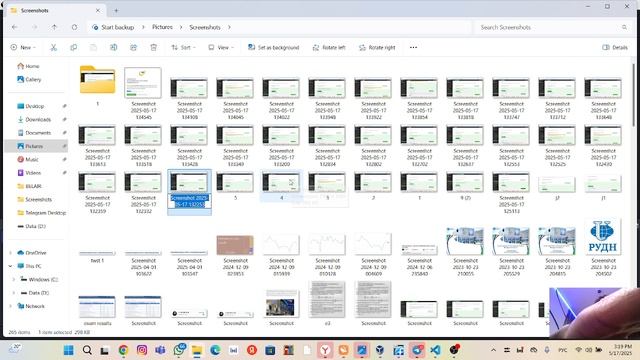
Task: Open Desktop in the sidebar
Action: pyautogui.click(x=35, y=106)
